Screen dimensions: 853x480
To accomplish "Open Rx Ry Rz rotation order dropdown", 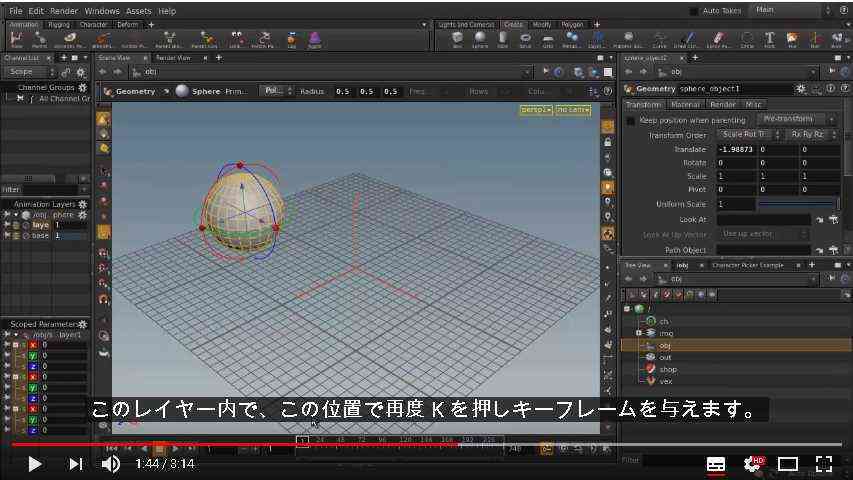I will click(x=812, y=134).
